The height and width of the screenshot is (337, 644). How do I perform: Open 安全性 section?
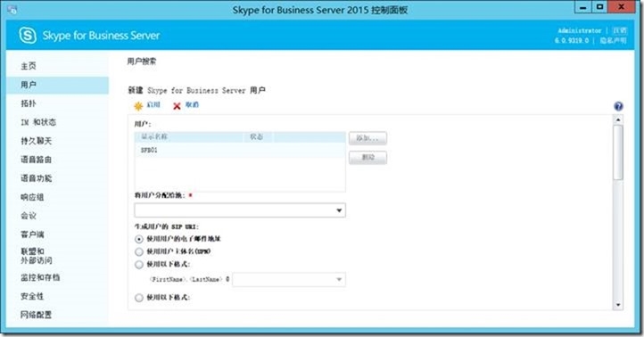tap(32, 296)
